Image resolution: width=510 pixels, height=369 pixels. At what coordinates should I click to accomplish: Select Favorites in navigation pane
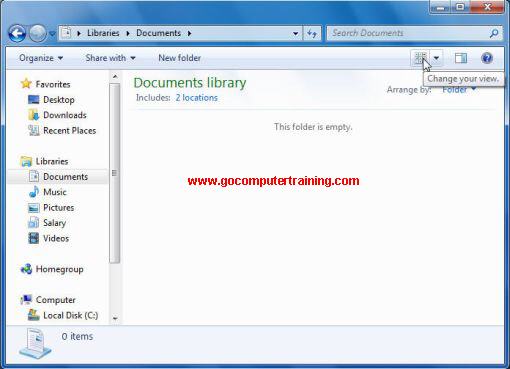click(53, 84)
